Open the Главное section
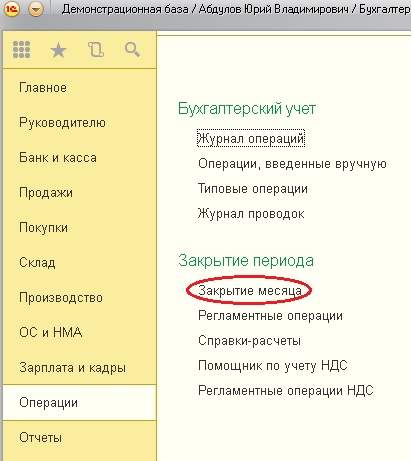Screen dimensions: 412x461 tap(43, 87)
